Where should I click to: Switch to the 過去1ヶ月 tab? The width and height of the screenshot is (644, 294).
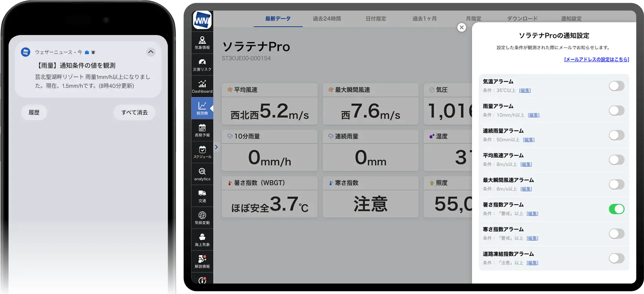pyautogui.click(x=424, y=18)
